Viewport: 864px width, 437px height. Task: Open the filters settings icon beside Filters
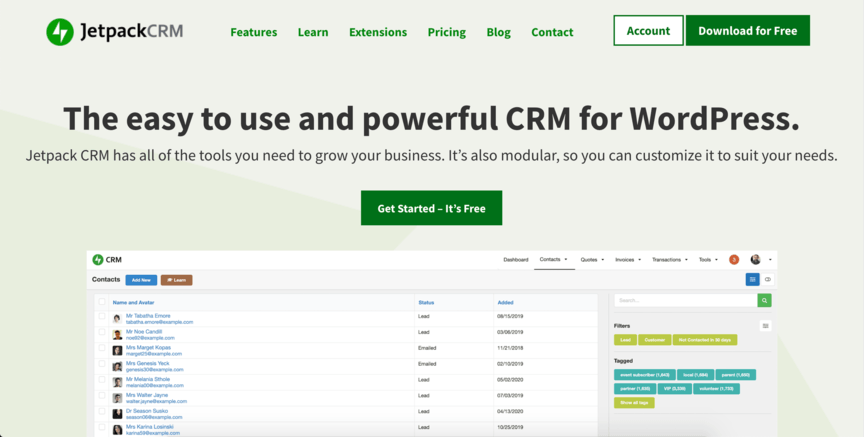point(765,326)
